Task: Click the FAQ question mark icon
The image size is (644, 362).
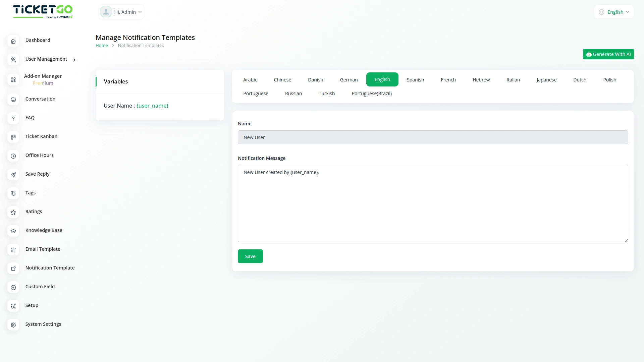Action: (x=13, y=118)
